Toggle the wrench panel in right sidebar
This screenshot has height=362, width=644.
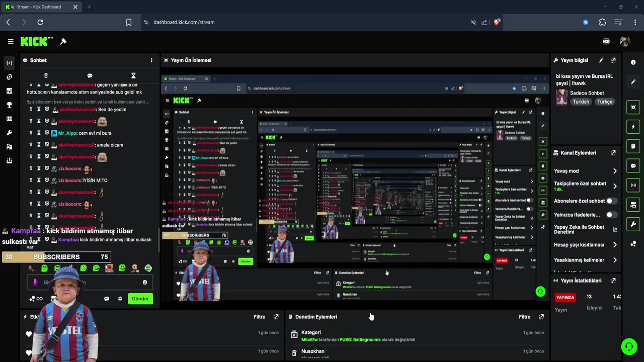point(633,224)
